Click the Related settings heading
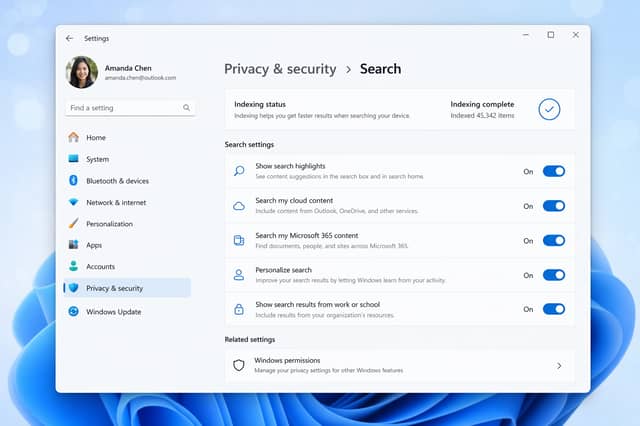Image resolution: width=640 pixels, height=426 pixels. point(250,339)
